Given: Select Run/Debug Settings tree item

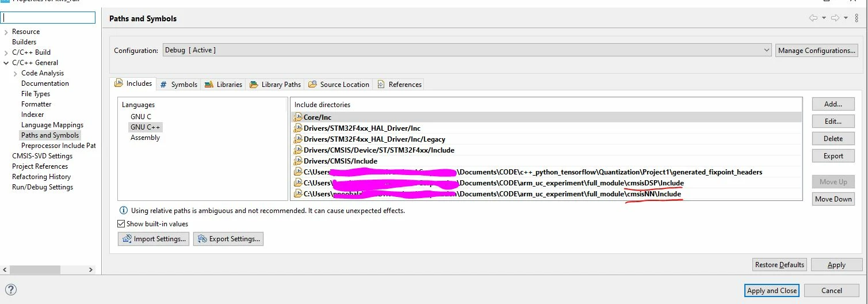Looking at the screenshot, I should (43, 187).
